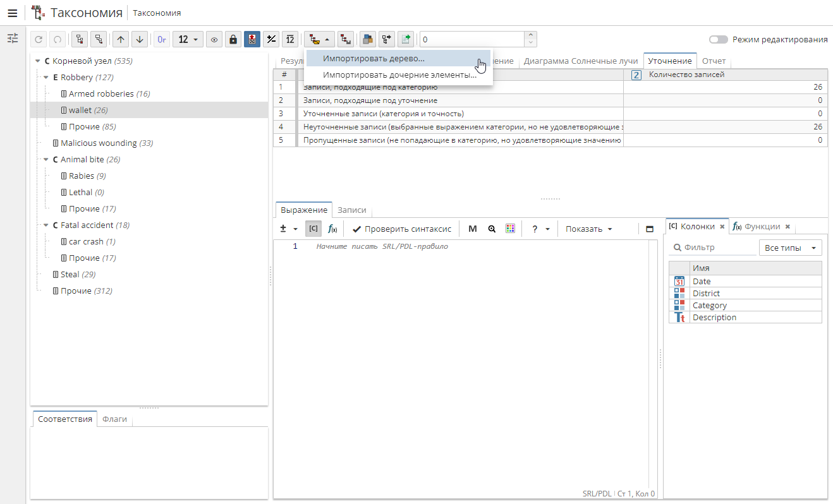Click the 'M' icon in expression toolbar
The height and width of the screenshot is (504, 833).
tap(472, 229)
